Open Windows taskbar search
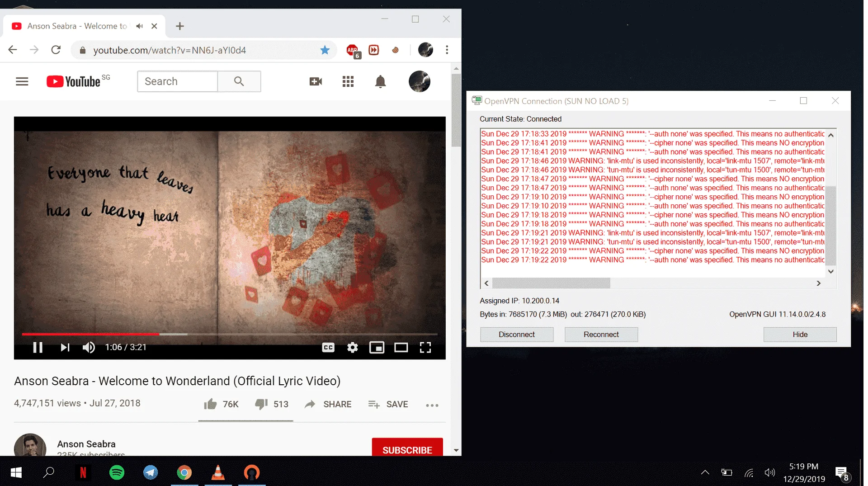This screenshot has height=486, width=868. pos(49,473)
